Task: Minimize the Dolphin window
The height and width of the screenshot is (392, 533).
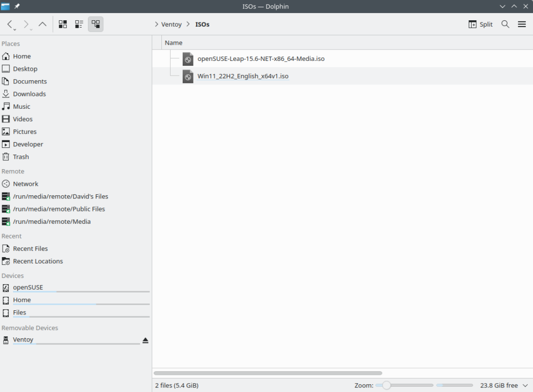Action: 502,6
